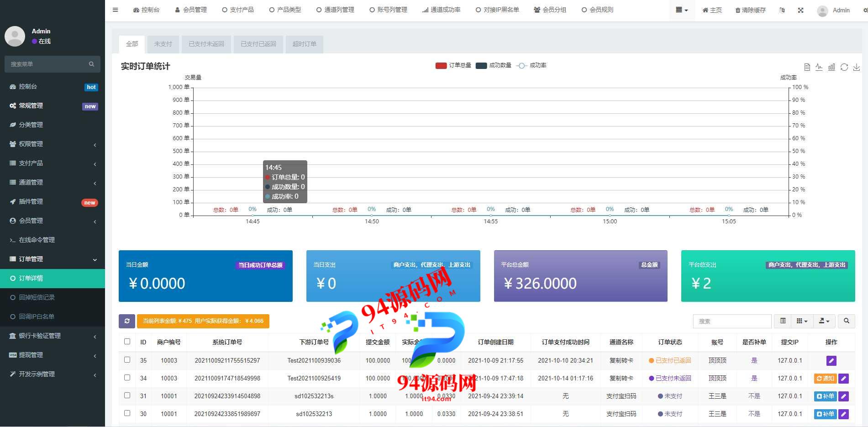Open the columns dropdown in table toolbar
This screenshot has width=868, height=427.
802,321
